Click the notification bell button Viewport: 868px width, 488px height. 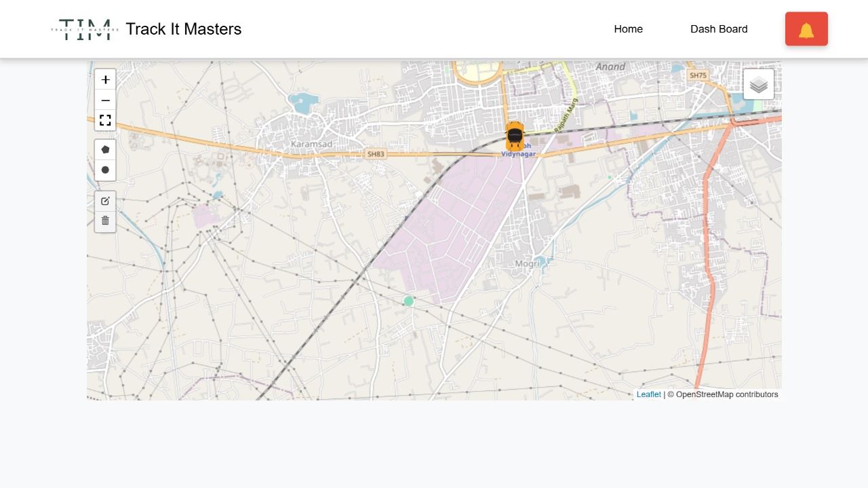806,29
